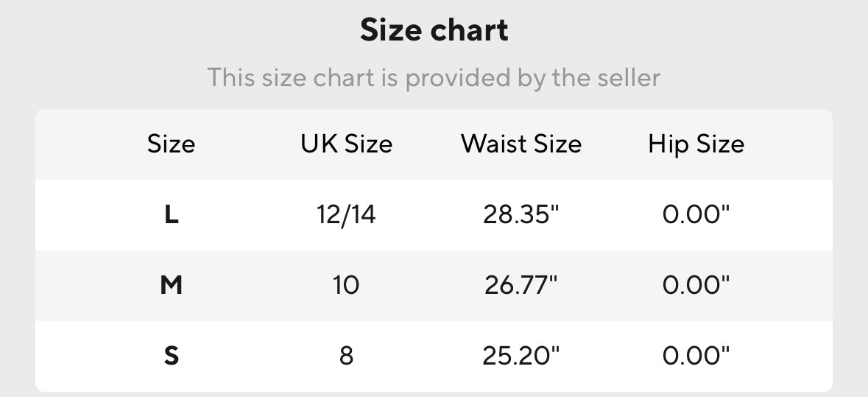Click the size "M" row label
Viewport: 868px width, 397px height.
click(171, 285)
